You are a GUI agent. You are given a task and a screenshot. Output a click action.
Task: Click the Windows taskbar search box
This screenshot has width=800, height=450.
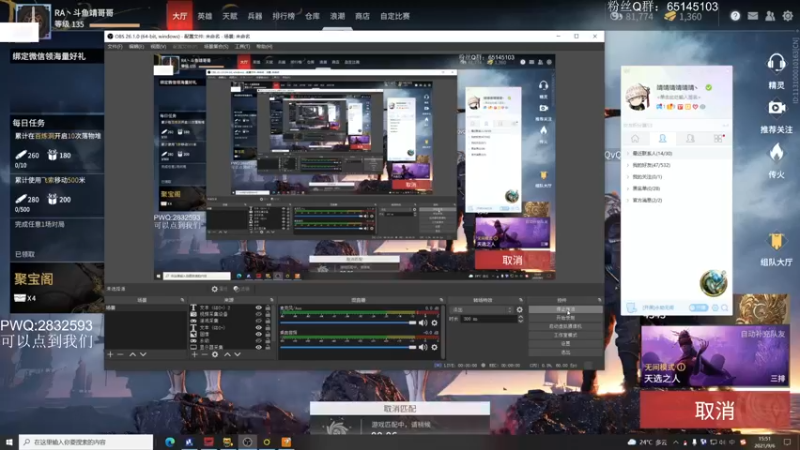coord(86,442)
